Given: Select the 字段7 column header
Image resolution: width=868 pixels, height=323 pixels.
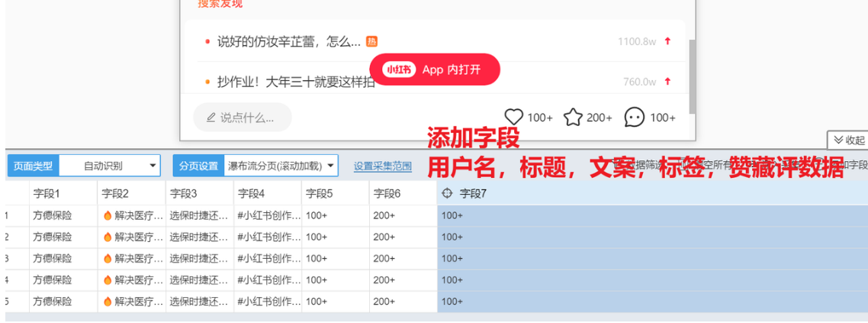Looking at the screenshot, I should pyautogui.click(x=653, y=193).
